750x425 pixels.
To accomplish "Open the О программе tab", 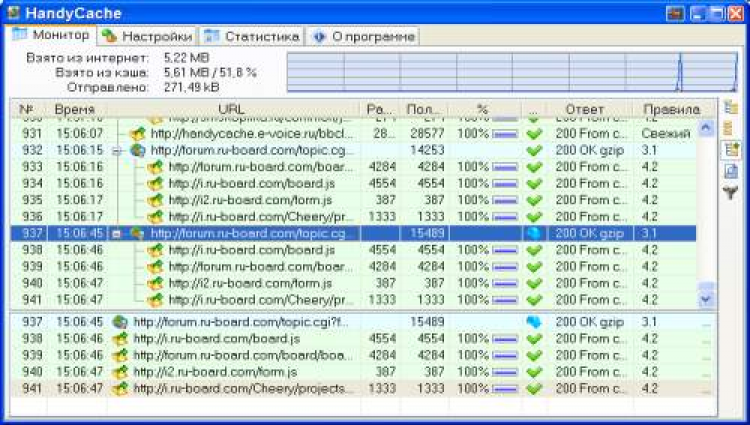I will 364,36.
